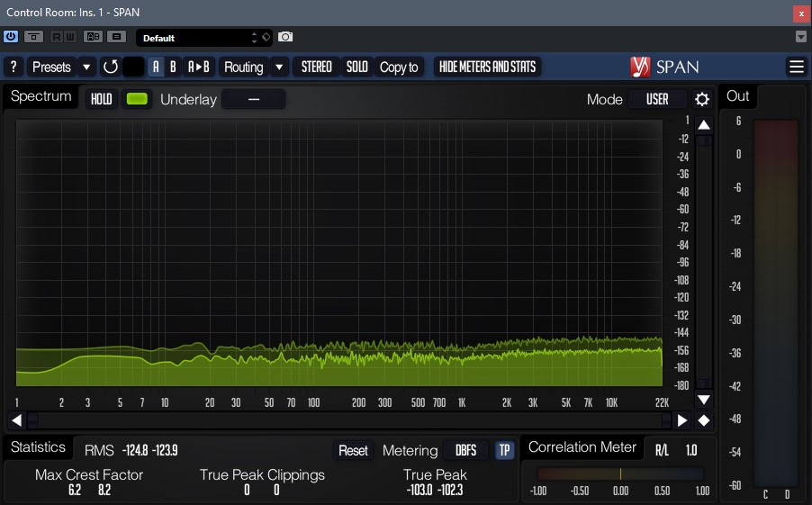Open the help question mark button
This screenshot has height=505, width=812.
coord(14,67)
